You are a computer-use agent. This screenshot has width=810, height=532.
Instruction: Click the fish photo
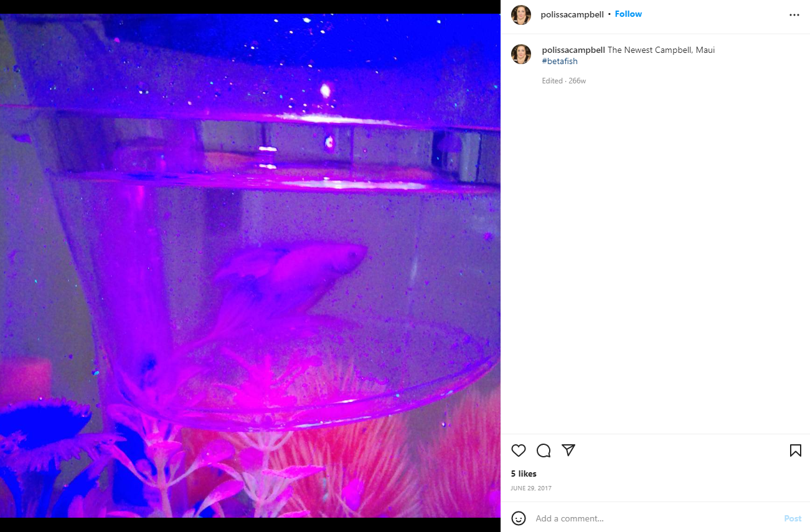tap(250, 266)
